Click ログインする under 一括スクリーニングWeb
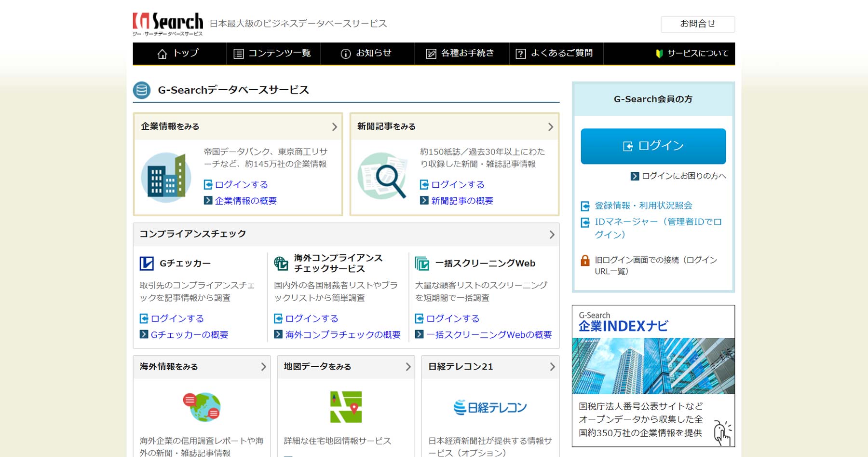Viewport: 868px width, 457px height. tap(453, 319)
